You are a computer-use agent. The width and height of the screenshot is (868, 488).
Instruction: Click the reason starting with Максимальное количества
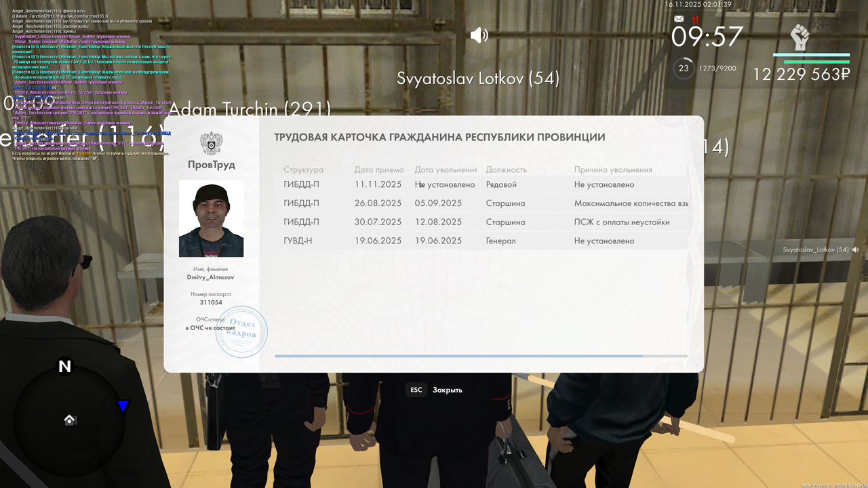[x=631, y=203]
